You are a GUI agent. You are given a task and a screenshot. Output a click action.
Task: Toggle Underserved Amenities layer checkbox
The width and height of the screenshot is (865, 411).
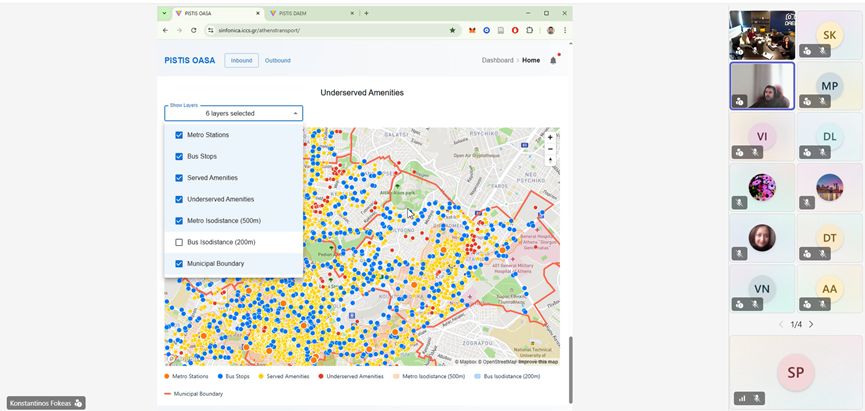(179, 199)
